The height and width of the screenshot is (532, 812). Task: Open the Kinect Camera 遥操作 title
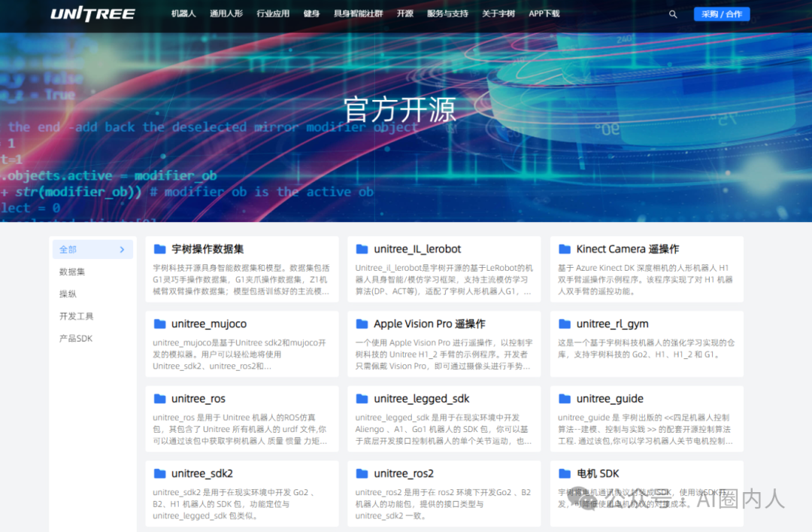(627, 249)
